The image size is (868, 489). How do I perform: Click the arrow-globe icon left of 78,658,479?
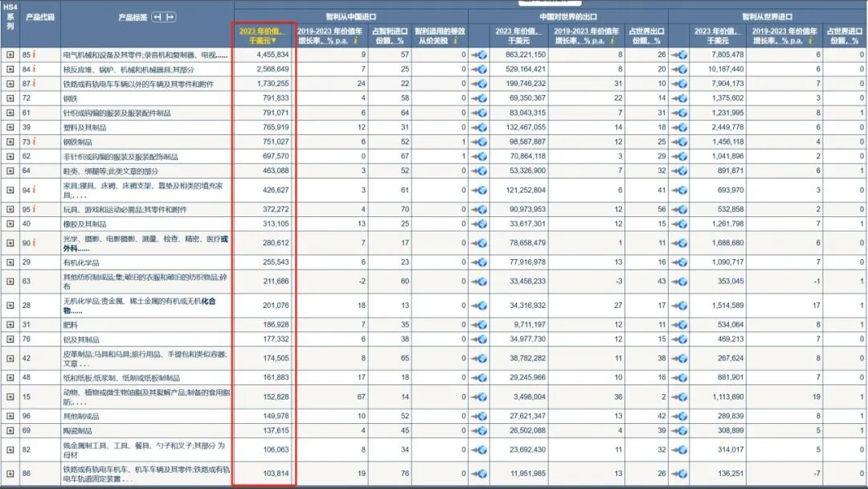[479, 243]
